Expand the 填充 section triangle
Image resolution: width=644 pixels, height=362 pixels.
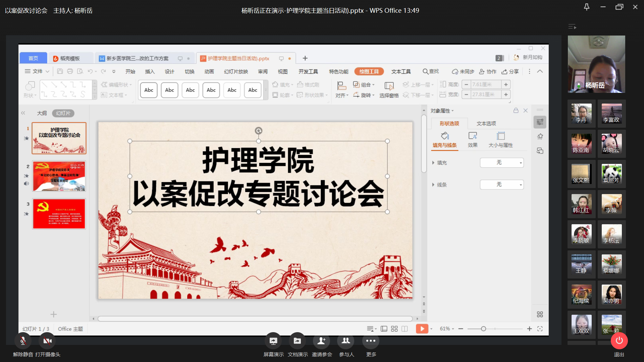[x=433, y=163]
